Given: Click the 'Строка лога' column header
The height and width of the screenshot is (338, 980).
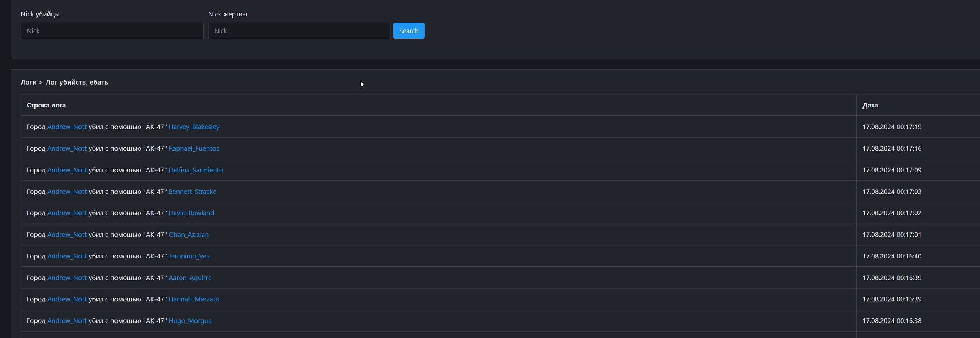Looking at the screenshot, I should click(x=46, y=105).
